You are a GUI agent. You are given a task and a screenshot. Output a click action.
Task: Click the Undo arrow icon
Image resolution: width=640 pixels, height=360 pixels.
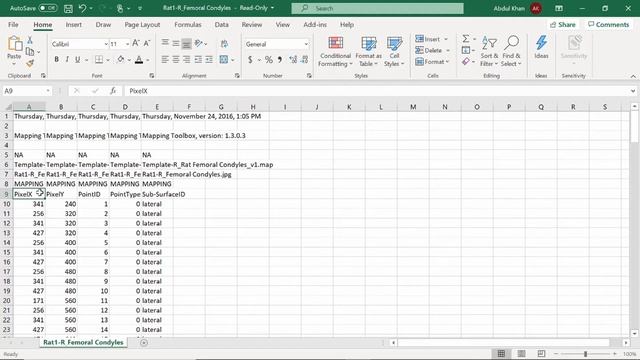[82, 8]
